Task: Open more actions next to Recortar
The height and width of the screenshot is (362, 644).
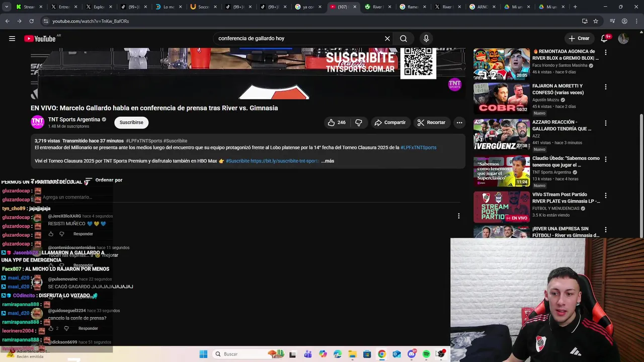Action: click(459, 122)
